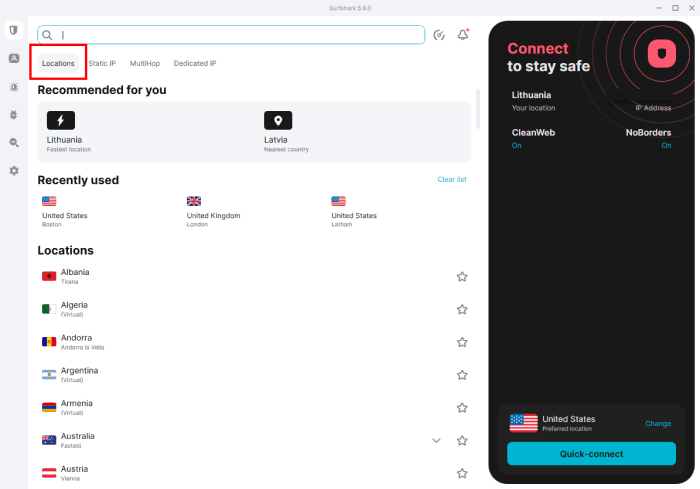The height and width of the screenshot is (489, 700).
Task: Open notifications bell icon
Action: click(463, 35)
